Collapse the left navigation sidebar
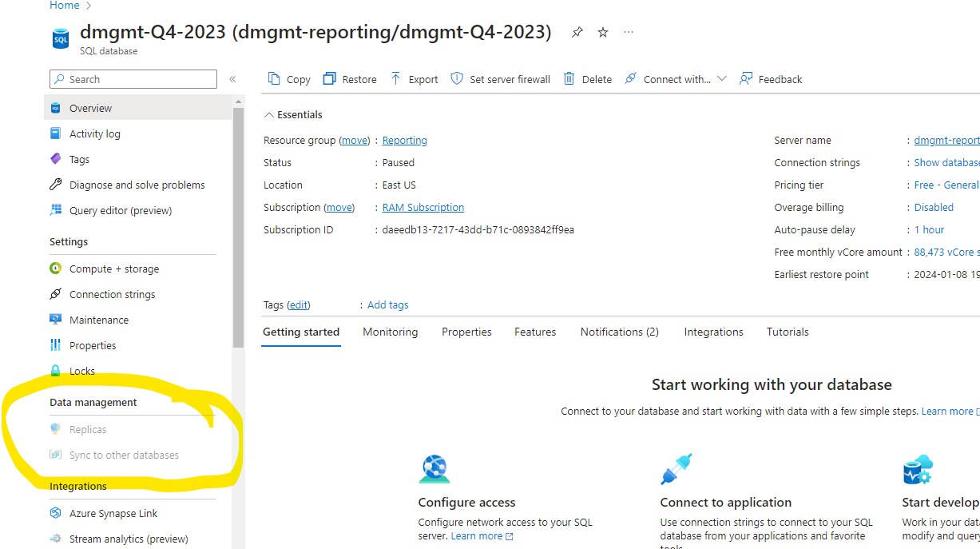The height and width of the screenshot is (549, 980). (x=232, y=79)
